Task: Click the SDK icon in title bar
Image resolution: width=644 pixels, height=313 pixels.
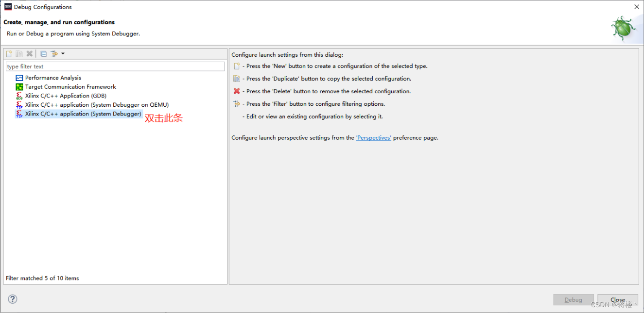Action: [8, 7]
